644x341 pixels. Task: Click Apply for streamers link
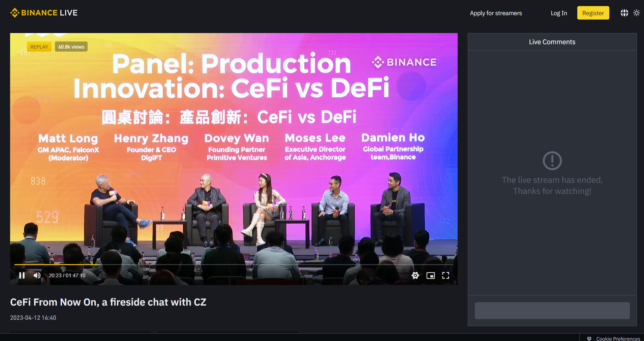point(496,13)
